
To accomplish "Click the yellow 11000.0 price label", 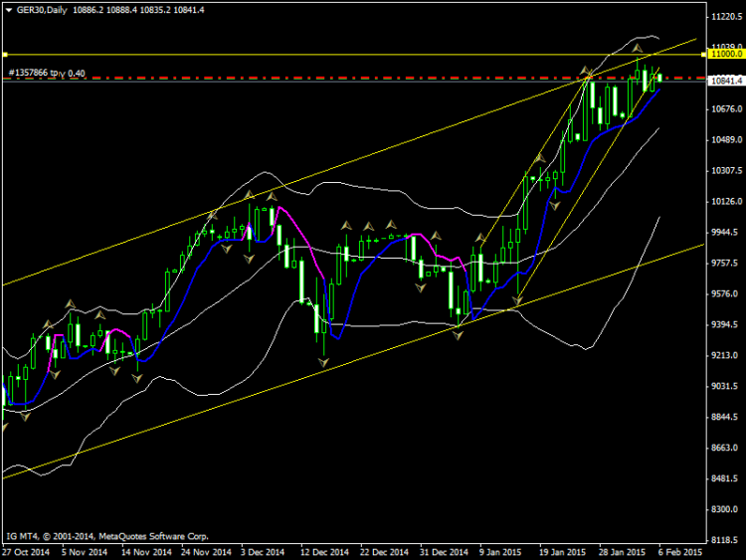I will point(726,55).
